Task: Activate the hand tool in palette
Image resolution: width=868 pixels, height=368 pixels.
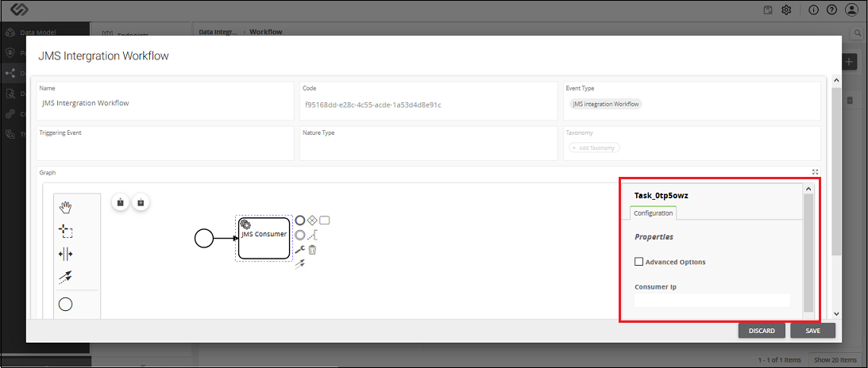Action: (x=66, y=207)
